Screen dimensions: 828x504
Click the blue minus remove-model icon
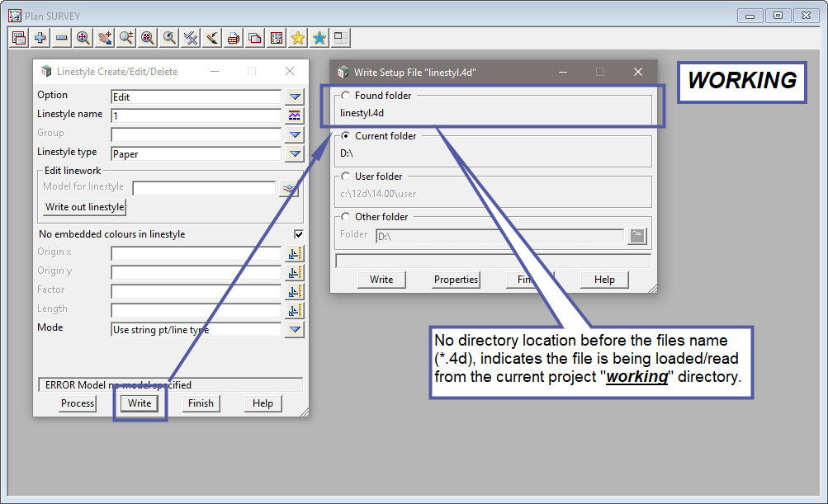pyautogui.click(x=62, y=38)
